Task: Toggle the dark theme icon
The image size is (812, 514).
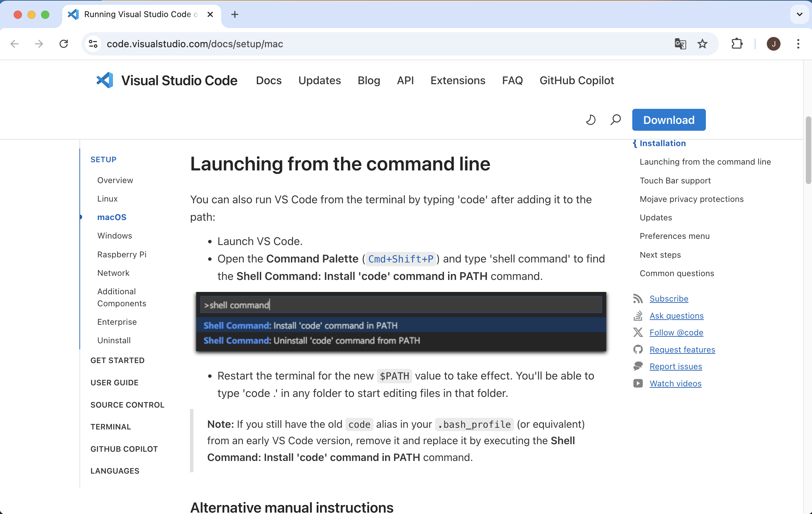Action: pos(590,120)
